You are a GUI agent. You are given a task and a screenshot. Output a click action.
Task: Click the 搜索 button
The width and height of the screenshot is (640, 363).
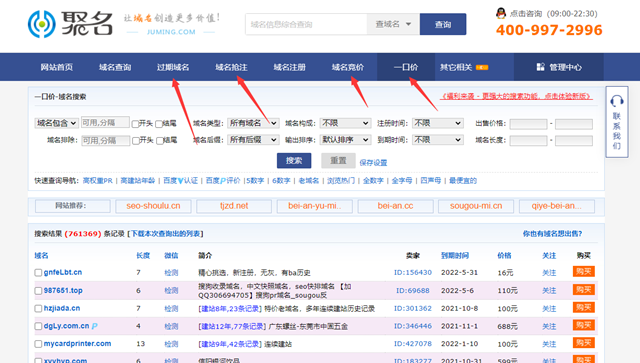click(294, 160)
